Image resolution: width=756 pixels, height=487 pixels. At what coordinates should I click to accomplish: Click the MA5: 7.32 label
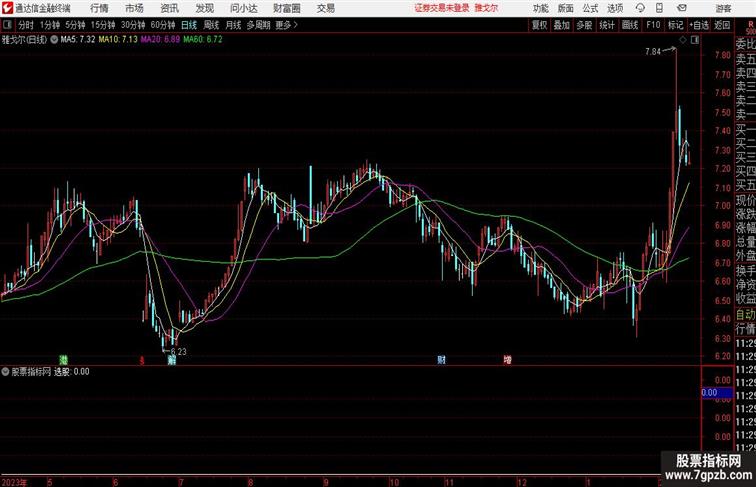[78, 40]
